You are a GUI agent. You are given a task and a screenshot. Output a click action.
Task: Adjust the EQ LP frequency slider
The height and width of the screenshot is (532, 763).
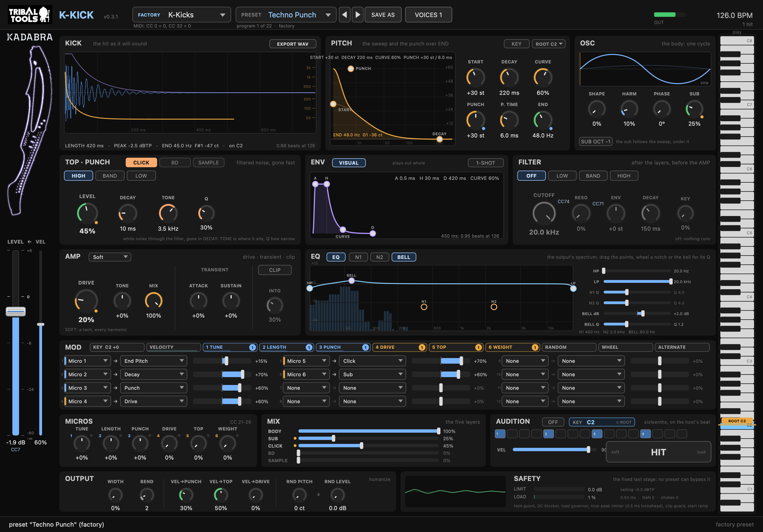coord(637,282)
